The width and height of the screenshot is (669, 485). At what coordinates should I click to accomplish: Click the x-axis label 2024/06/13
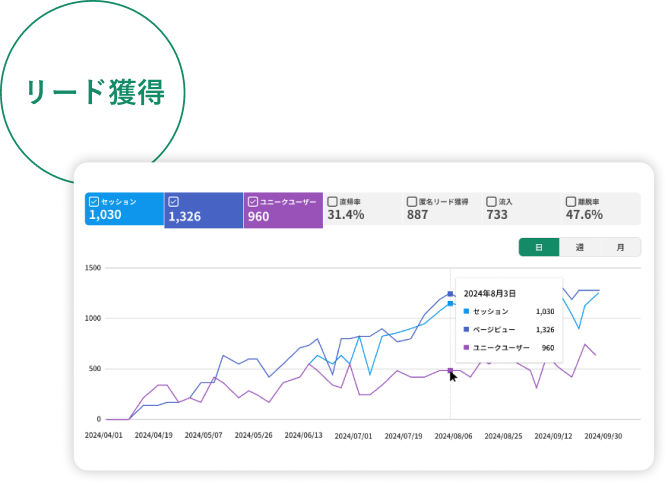coord(303,436)
